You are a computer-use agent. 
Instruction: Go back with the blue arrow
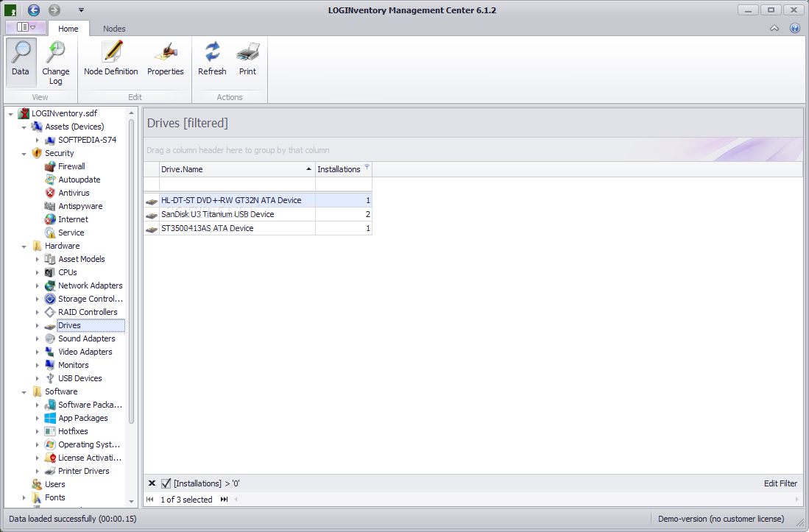(x=34, y=10)
